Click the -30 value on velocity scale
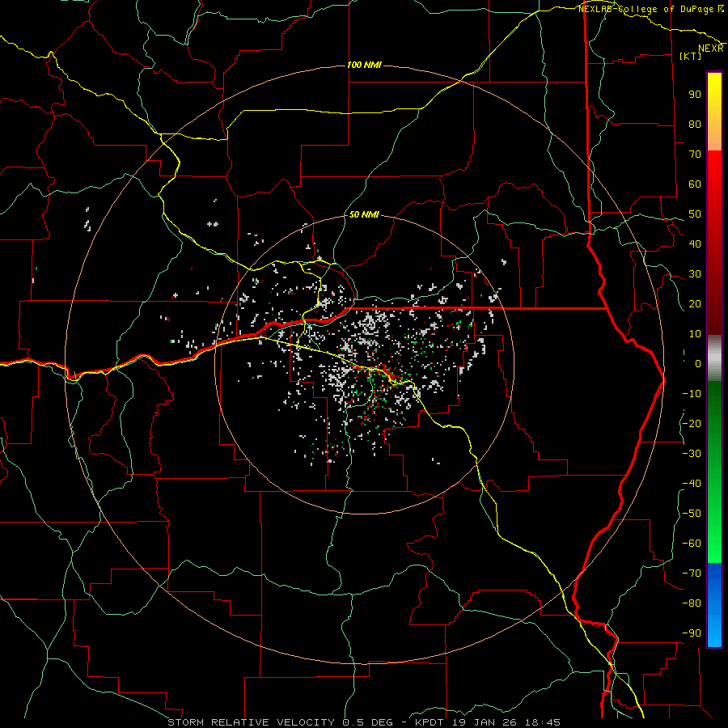728x728 pixels. pos(692,454)
